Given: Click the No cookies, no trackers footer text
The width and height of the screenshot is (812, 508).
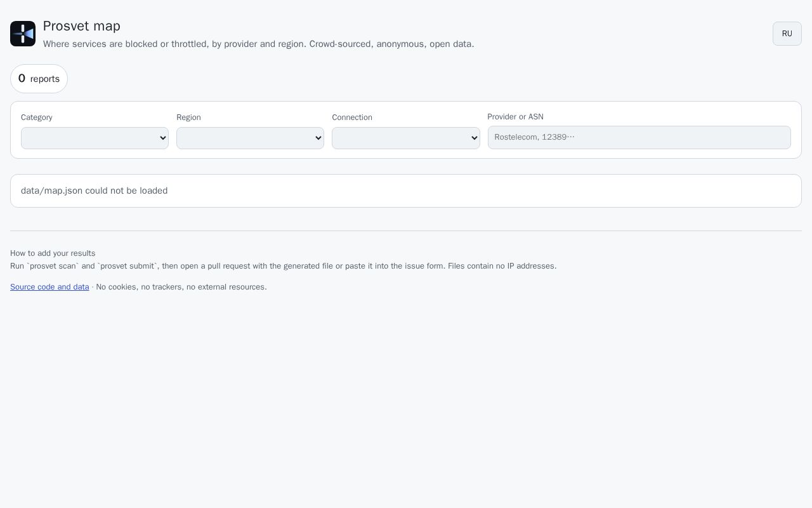Looking at the screenshot, I should tap(181, 287).
